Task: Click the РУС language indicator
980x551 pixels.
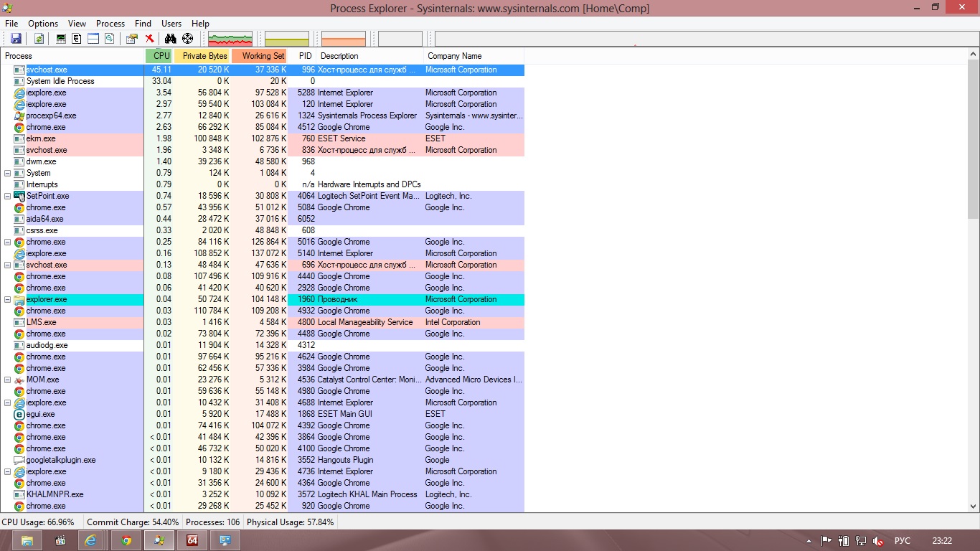Action: click(902, 540)
